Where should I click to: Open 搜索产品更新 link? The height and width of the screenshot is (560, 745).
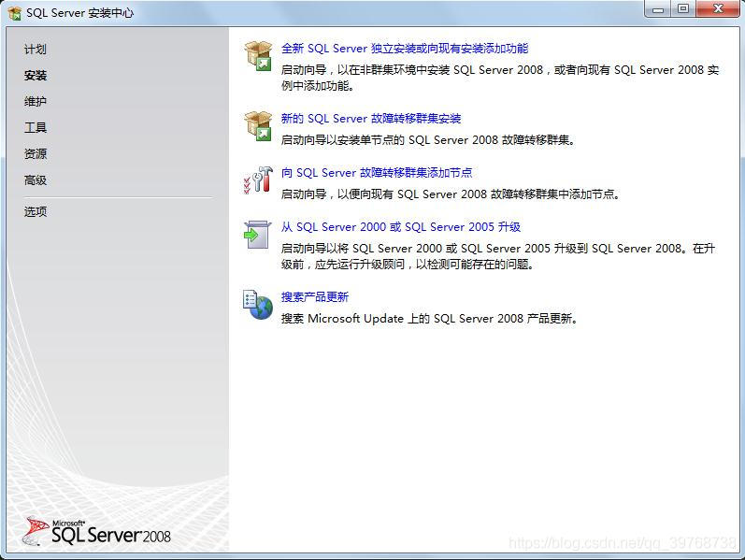314,297
